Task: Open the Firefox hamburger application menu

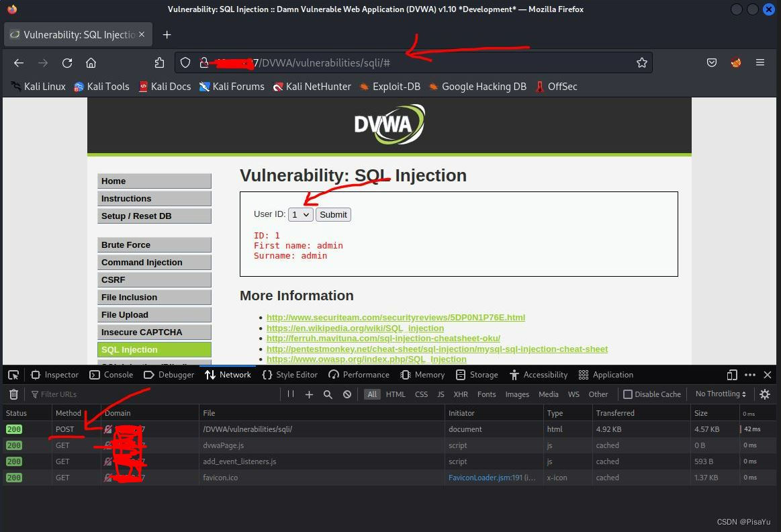Action: pos(760,62)
